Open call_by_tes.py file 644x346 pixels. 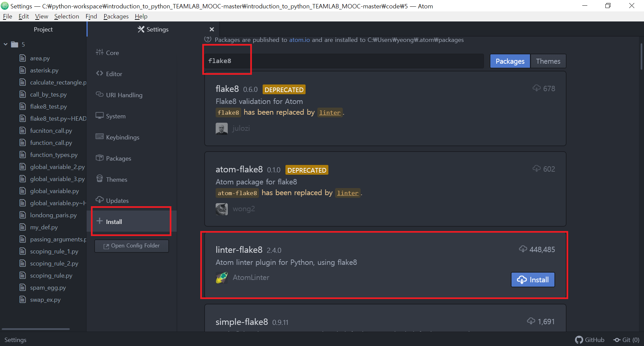[48, 95]
